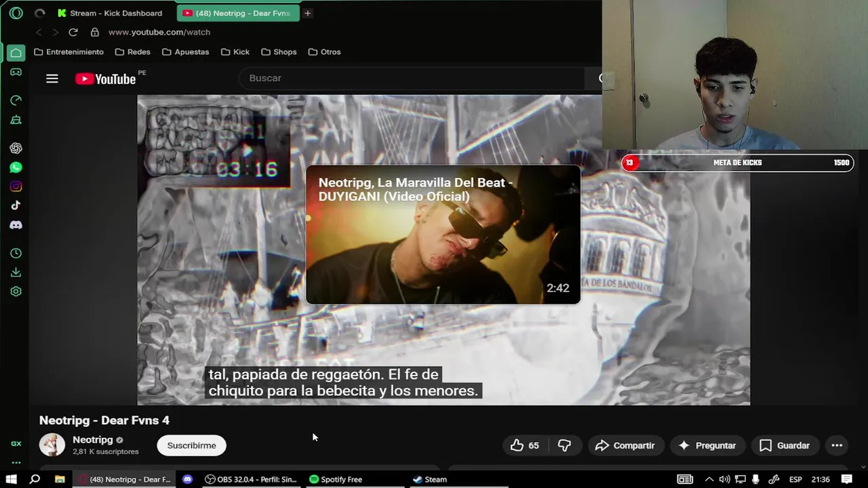Switch to OBS 32.0.4 taskbar window
Image resolution: width=868 pixels, height=488 pixels.
coord(252,479)
